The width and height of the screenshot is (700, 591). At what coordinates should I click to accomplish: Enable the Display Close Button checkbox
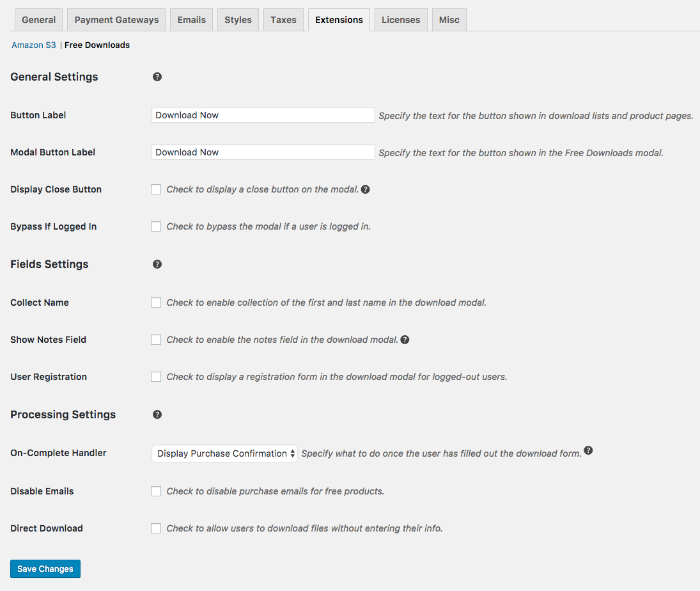(156, 189)
